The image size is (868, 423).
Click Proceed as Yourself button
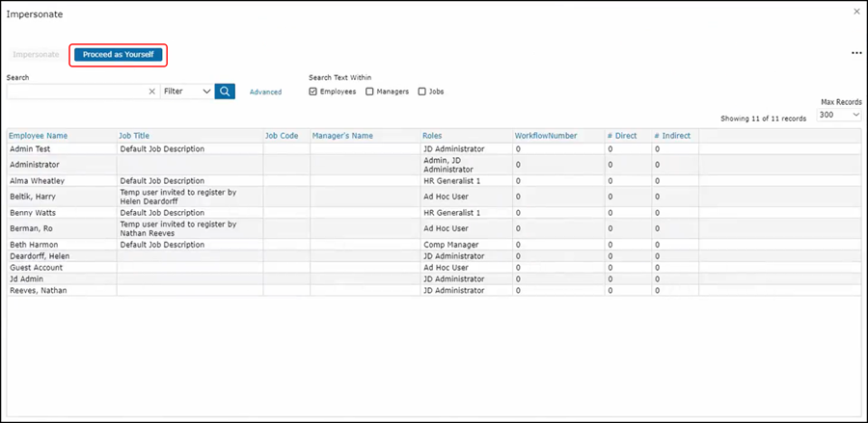[118, 55]
